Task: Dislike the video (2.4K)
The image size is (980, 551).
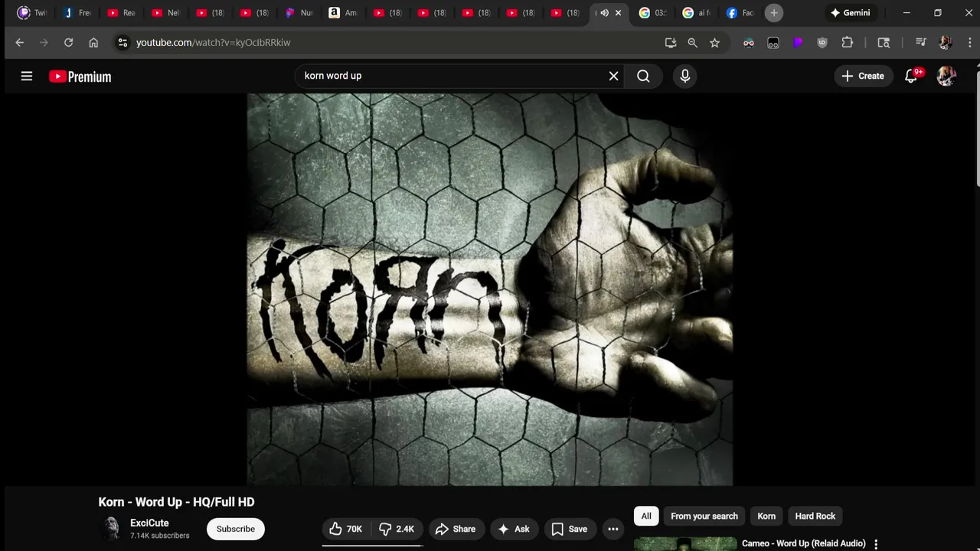Action: pyautogui.click(x=397, y=529)
